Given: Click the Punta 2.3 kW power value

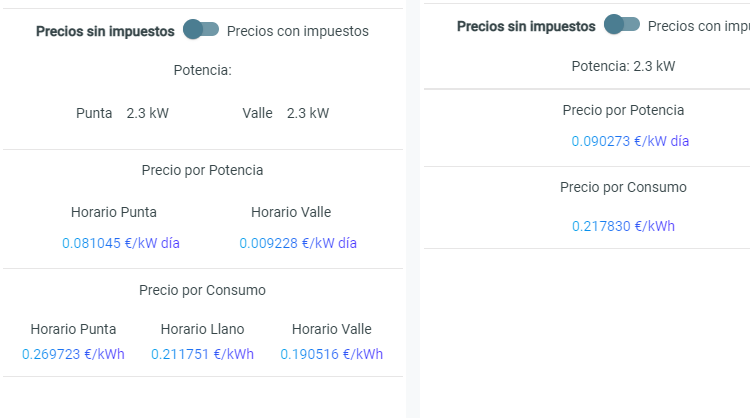Looking at the screenshot, I should [147, 113].
